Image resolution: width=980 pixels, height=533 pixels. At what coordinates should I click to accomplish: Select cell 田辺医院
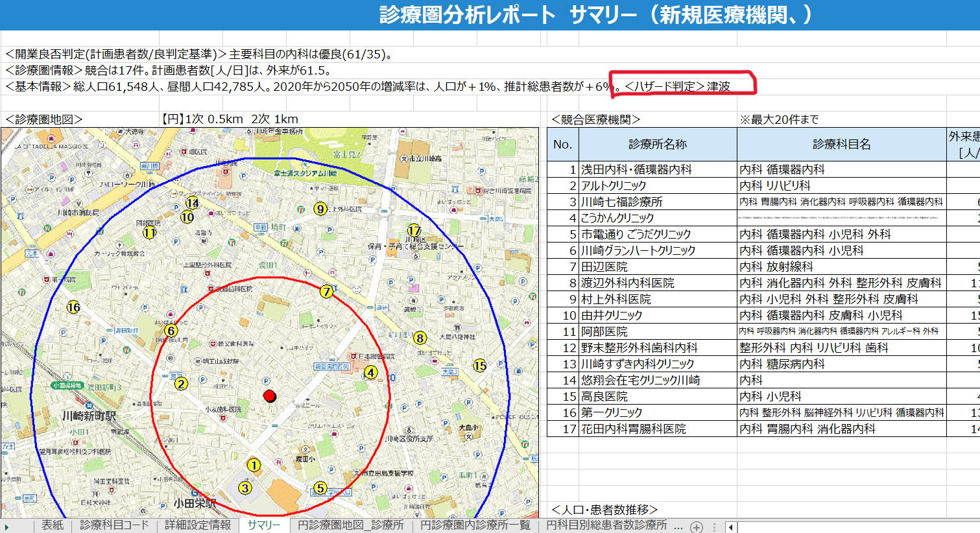tap(658, 266)
